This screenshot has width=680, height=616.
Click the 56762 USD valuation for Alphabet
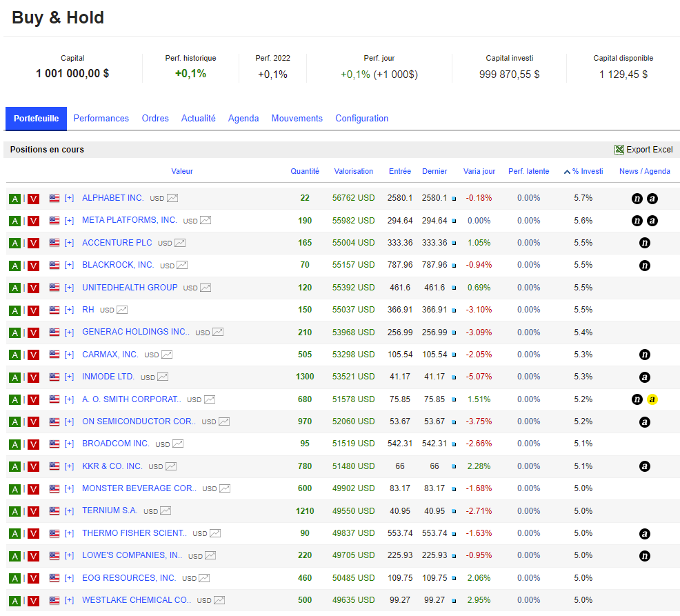tap(353, 198)
